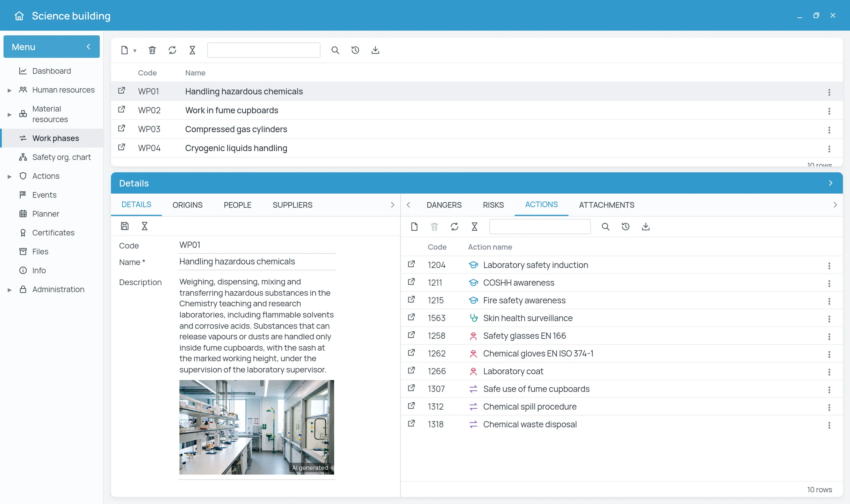850x504 pixels.
Task: Click the search magnifier in work phases toolbar
Action: tap(335, 50)
